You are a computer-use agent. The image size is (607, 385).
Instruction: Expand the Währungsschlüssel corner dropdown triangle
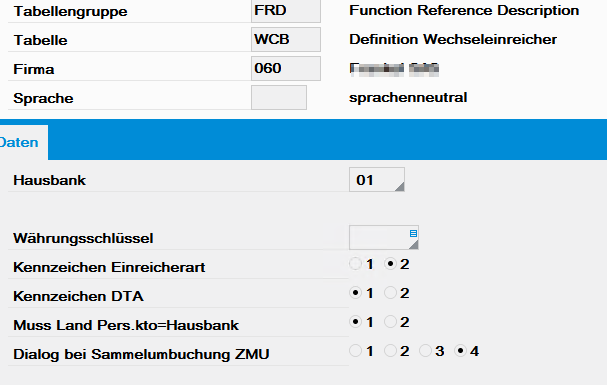414,245
